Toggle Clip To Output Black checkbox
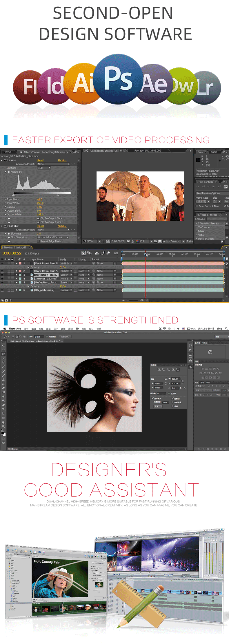Viewport: 229px width, 644px height. pyautogui.click(x=38, y=218)
